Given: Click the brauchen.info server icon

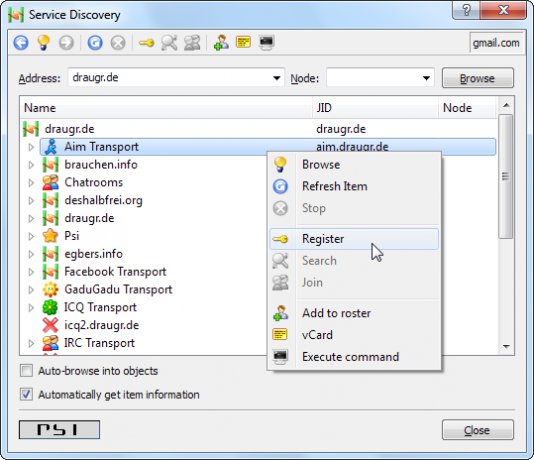Looking at the screenshot, I should click(50, 165).
